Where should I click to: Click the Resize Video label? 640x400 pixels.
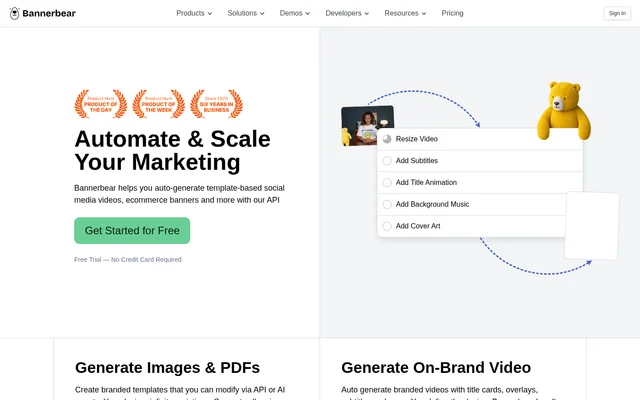417,139
